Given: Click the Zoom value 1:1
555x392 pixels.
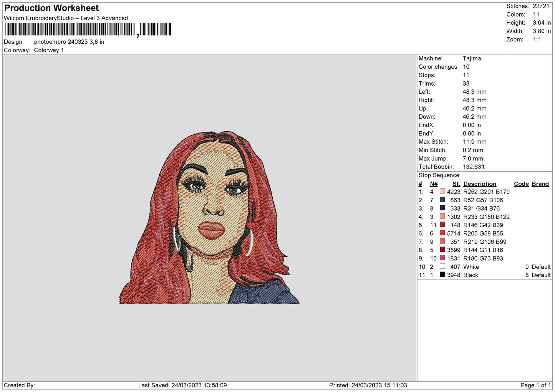Looking at the screenshot, I should coord(537,40).
